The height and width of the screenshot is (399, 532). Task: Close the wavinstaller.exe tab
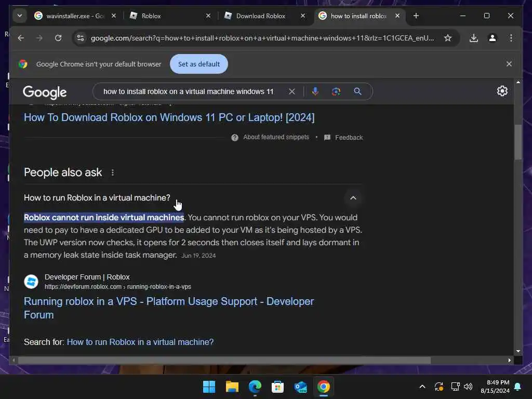pyautogui.click(x=114, y=16)
